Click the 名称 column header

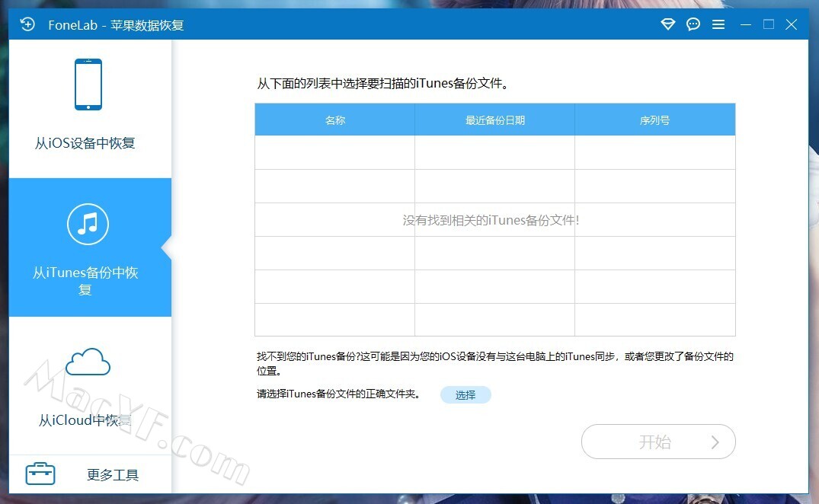335,120
